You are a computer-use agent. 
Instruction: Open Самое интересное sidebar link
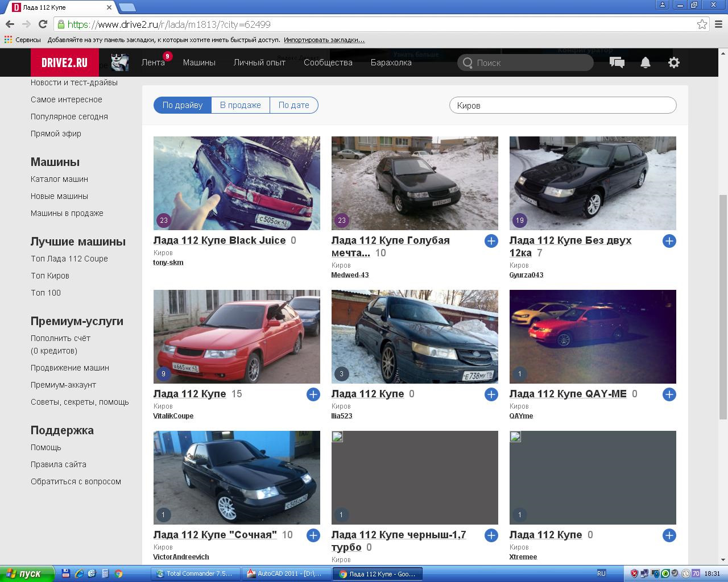pos(67,99)
